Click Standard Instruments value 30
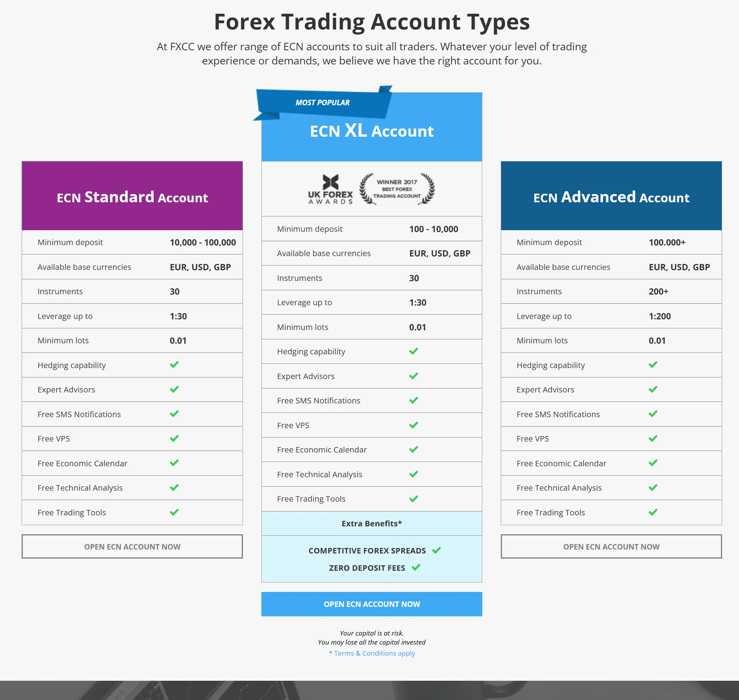 tap(175, 291)
